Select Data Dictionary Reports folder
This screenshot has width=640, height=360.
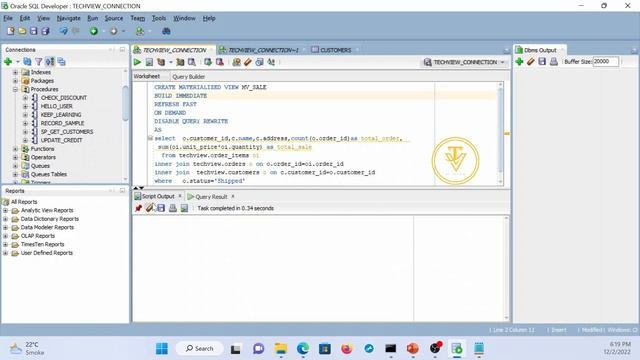coord(49,219)
